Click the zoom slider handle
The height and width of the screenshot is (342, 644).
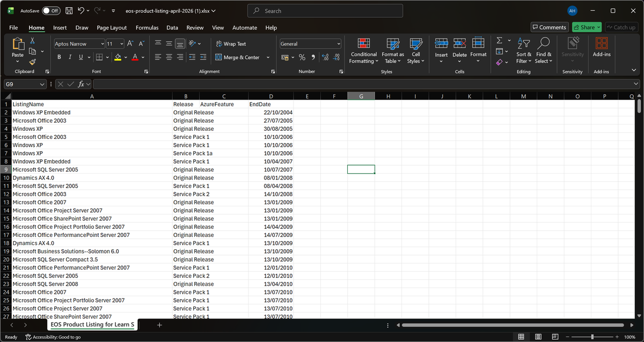point(592,337)
